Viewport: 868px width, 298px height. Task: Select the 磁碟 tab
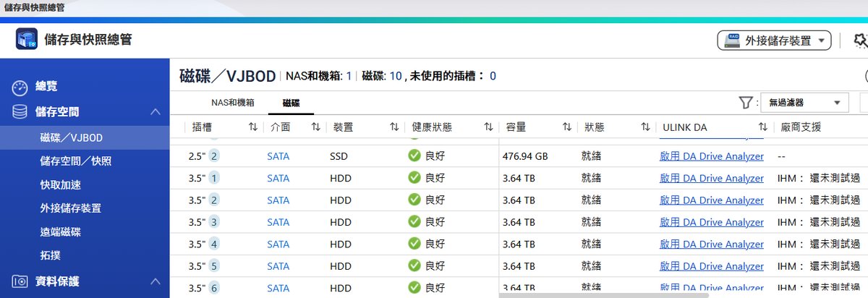291,103
